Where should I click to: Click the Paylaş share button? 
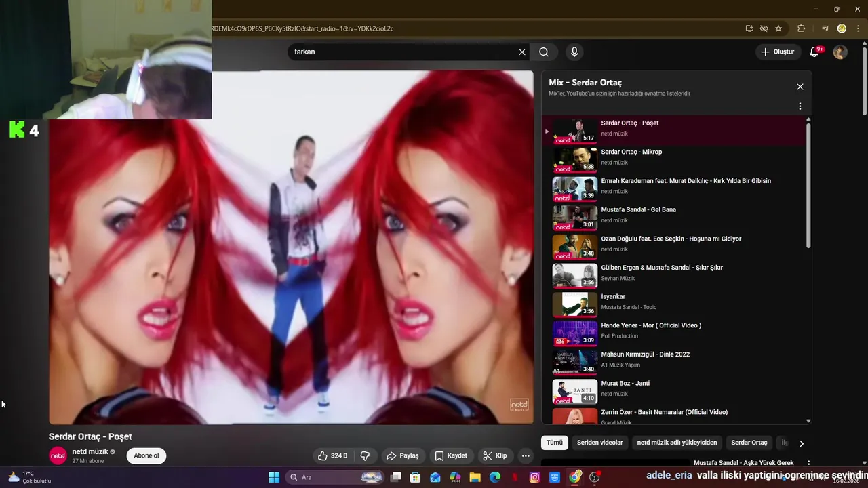pyautogui.click(x=403, y=455)
